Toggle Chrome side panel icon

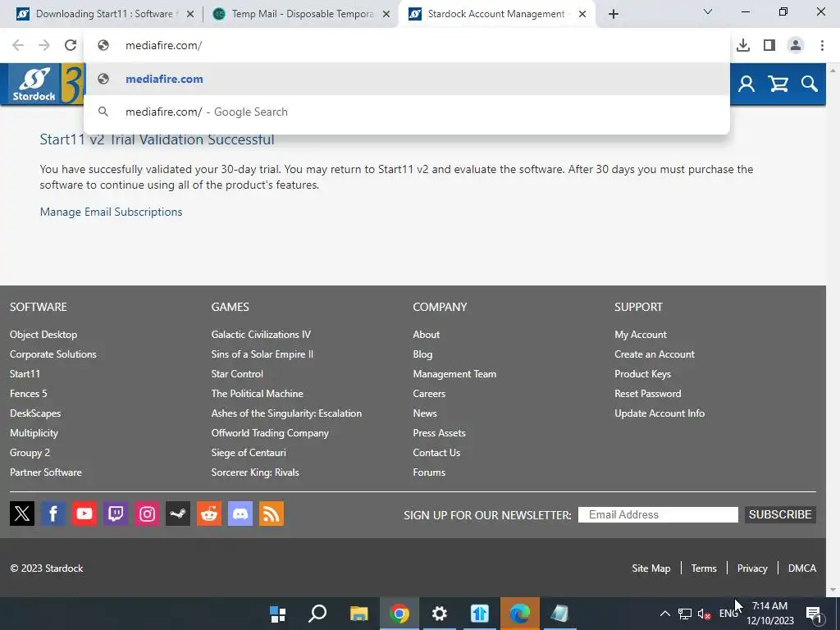(769, 45)
